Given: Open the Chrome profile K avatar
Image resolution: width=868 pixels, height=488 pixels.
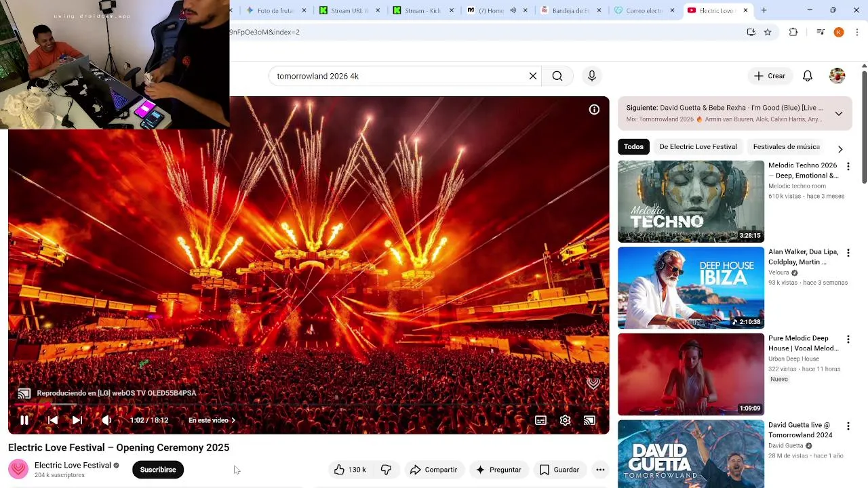Looking at the screenshot, I should 839,32.
